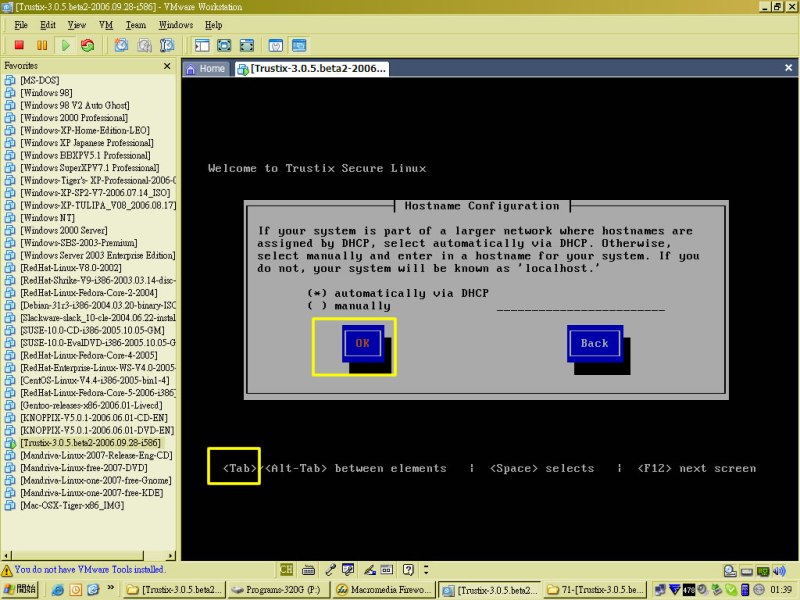Revert to snapshot toolbar icon
The height and width of the screenshot is (600, 800).
pos(144,45)
